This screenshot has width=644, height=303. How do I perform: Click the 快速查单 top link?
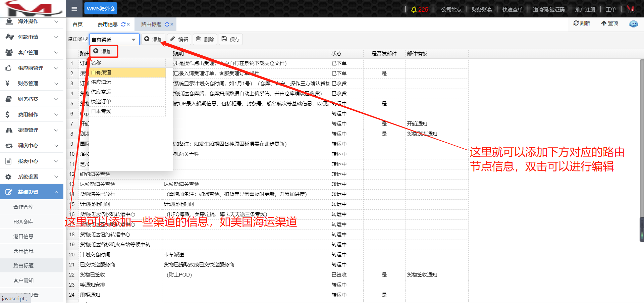[512, 9]
